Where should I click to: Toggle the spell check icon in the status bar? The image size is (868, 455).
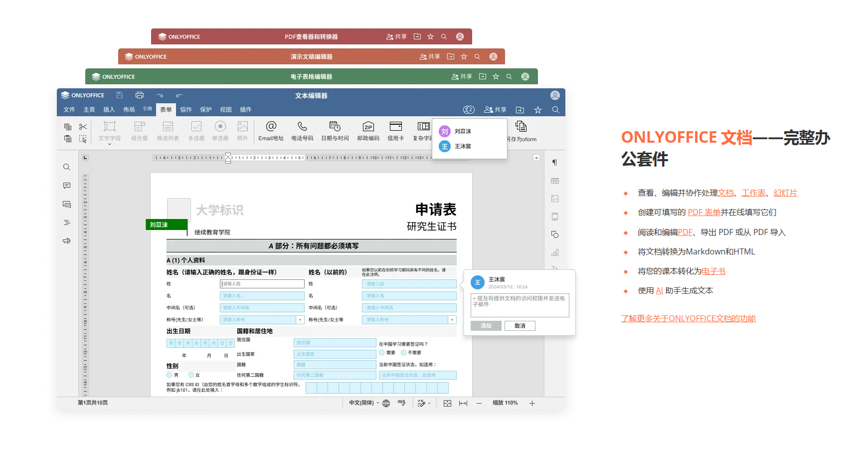coord(401,403)
